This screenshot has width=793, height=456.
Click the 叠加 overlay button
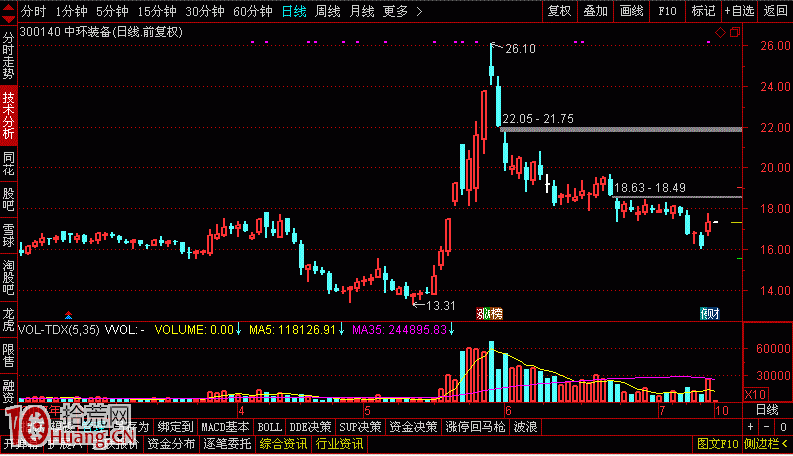[x=595, y=11]
